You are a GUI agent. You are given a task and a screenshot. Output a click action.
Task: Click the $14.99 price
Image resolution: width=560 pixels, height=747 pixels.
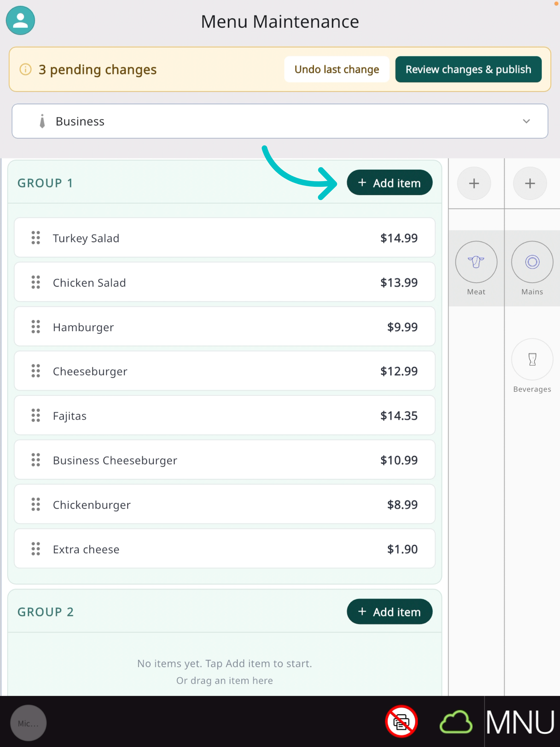tap(399, 238)
